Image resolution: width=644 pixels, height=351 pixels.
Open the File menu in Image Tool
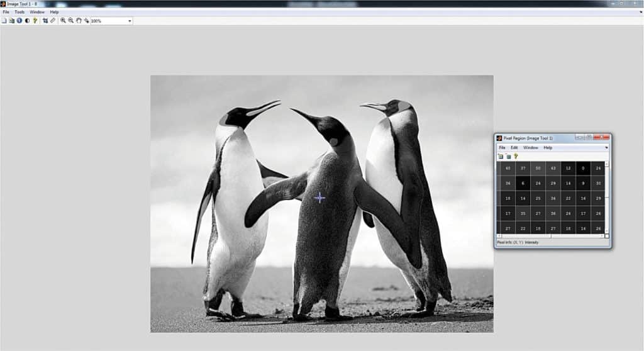(x=6, y=12)
